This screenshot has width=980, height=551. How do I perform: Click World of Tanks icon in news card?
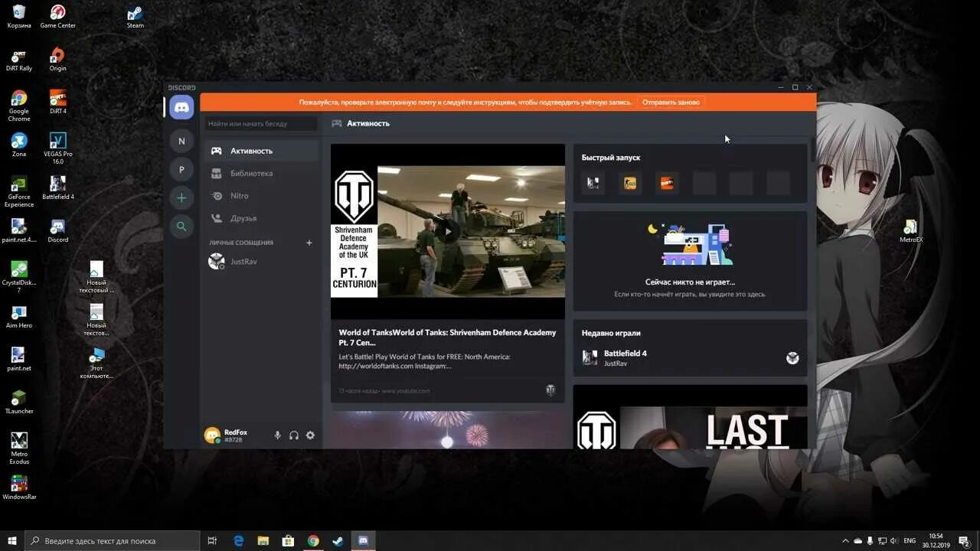(550, 390)
